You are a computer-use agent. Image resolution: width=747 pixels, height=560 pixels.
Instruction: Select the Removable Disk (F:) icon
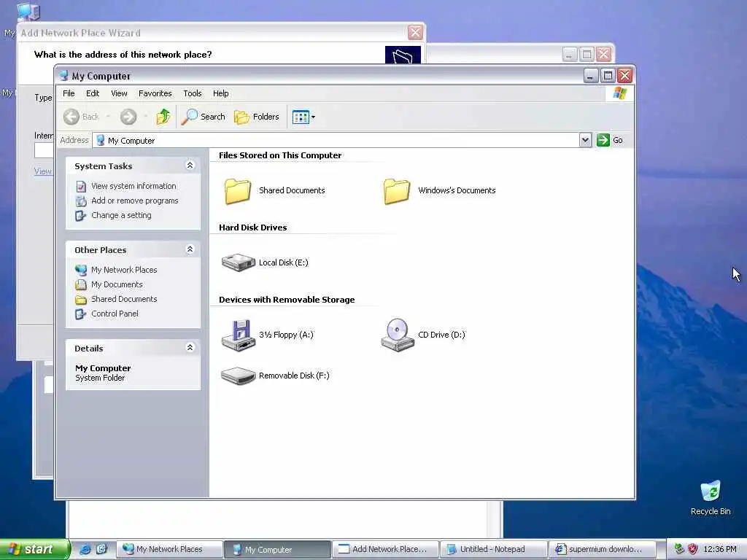[239, 376]
